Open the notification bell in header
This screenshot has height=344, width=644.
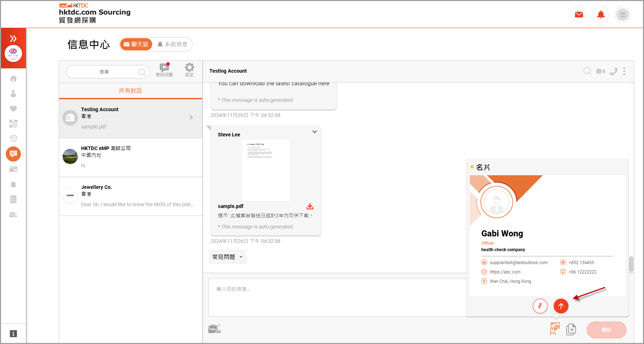[601, 15]
